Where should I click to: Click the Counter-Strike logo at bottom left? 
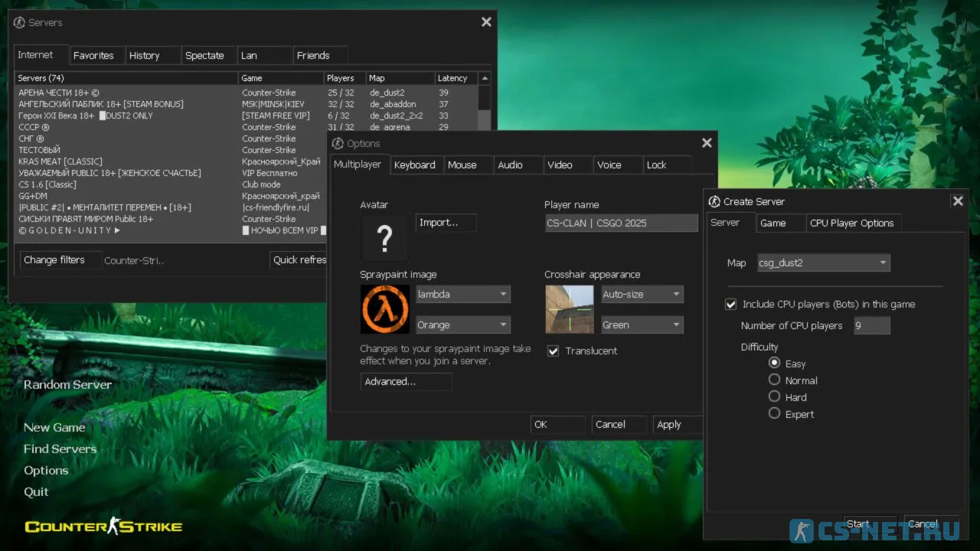pos(103,526)
